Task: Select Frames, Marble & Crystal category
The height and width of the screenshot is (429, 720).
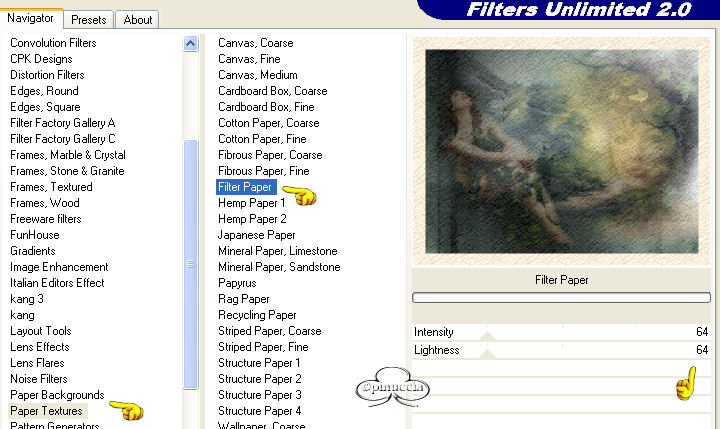Action: coord(68,155)
